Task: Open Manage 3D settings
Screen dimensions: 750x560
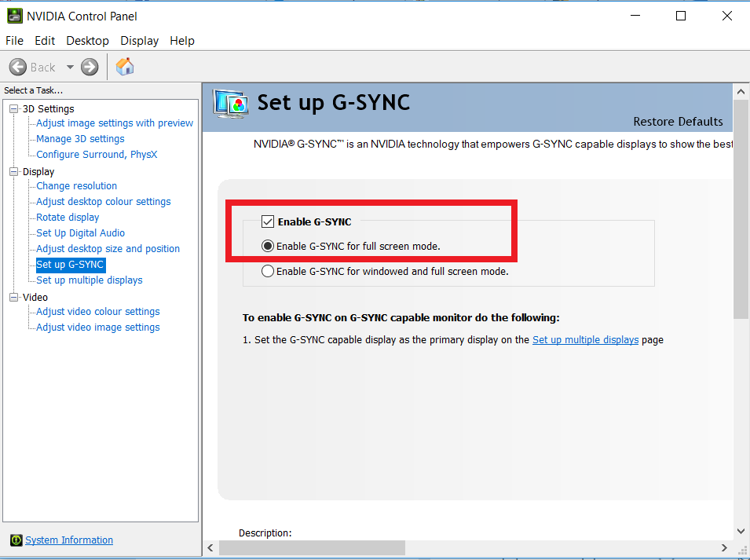Action: 80,139
